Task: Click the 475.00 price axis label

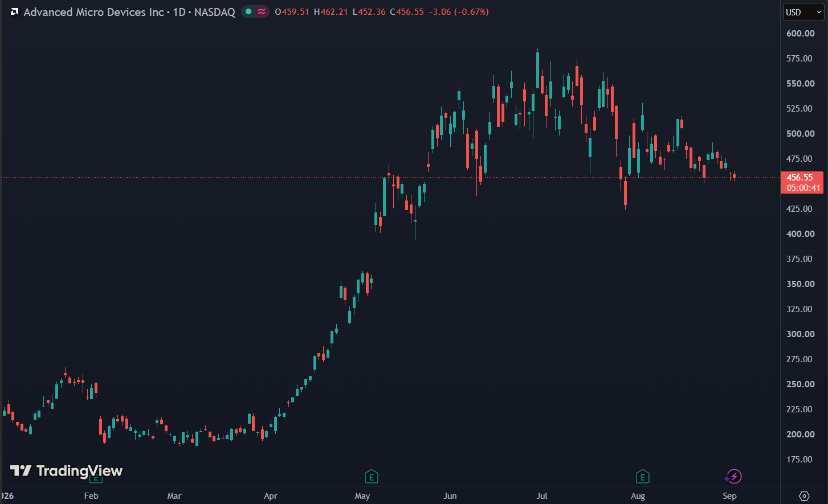Action: (x=801, y=159)
